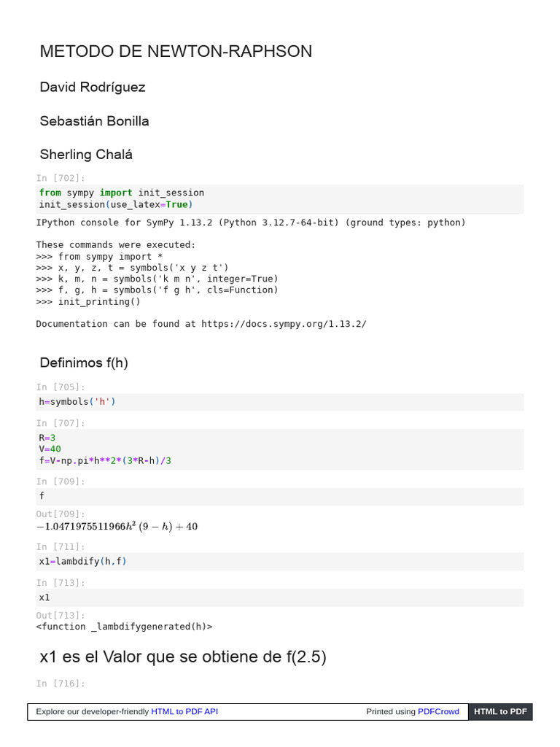Select the In [713] cell containing x1

click(280, 598)
